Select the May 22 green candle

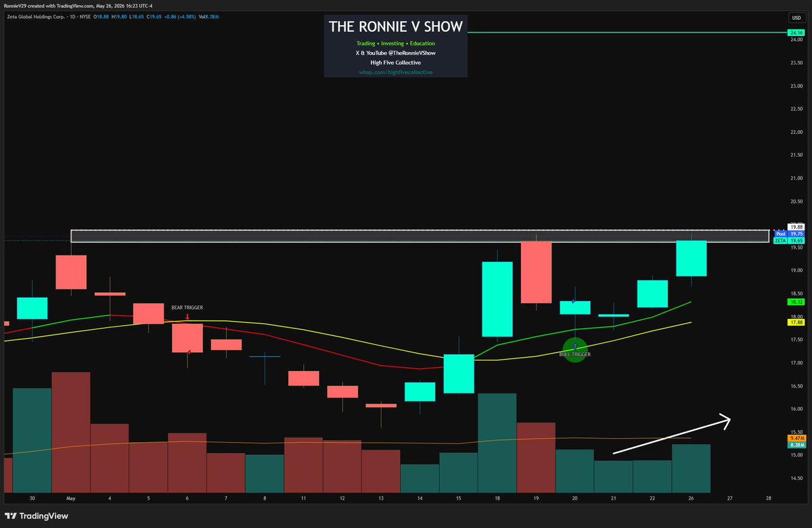(652, 294)
